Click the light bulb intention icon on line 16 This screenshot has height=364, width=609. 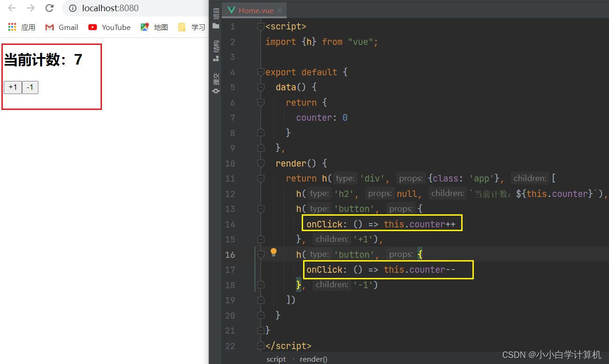coord(274,253)
